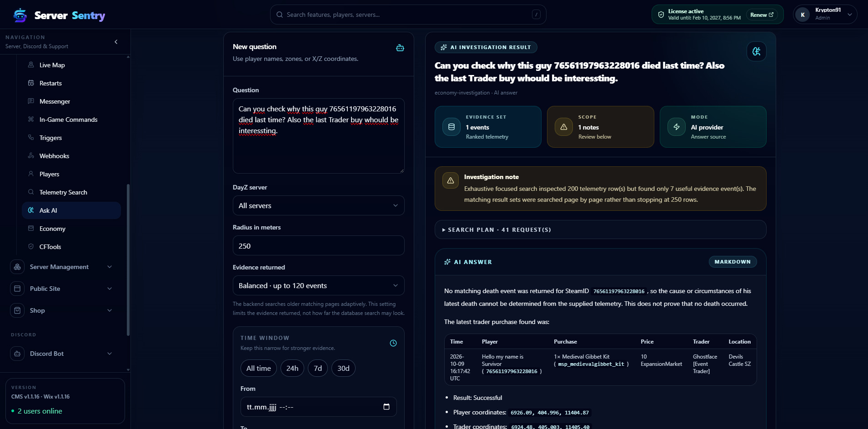868x429 pixels.
Task: Click the Server Management section icon
Action: point(17,267)
